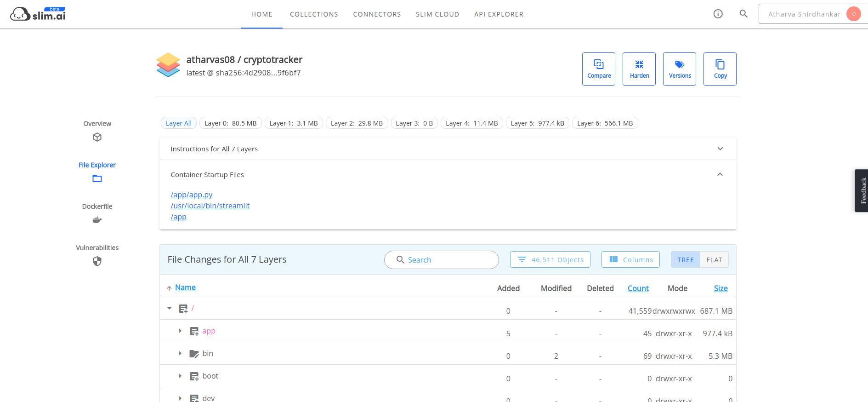This screenshot has height=402, width=868.
Task: Open the CONNECTORS tab
Action: click(x=377, y=14)
